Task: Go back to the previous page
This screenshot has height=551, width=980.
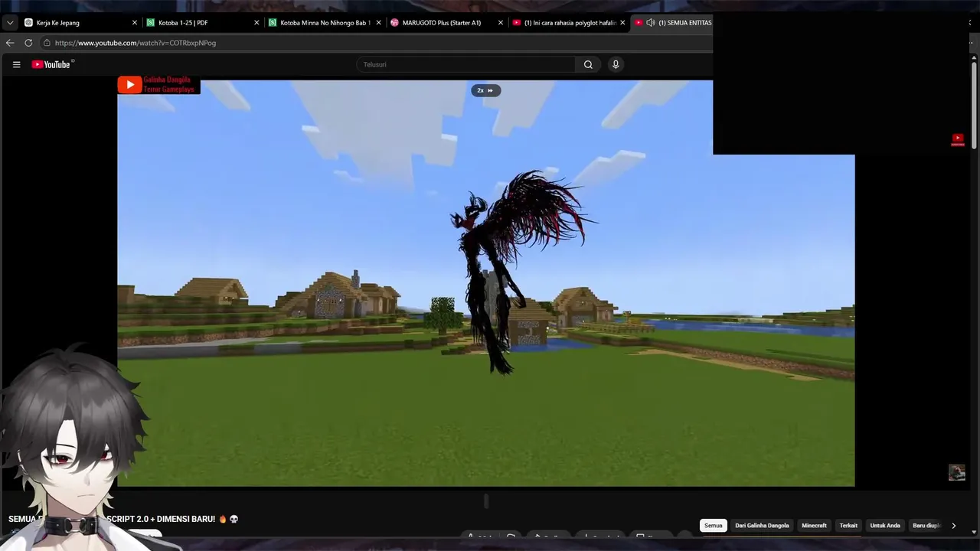Action: [x=10, y=43]
